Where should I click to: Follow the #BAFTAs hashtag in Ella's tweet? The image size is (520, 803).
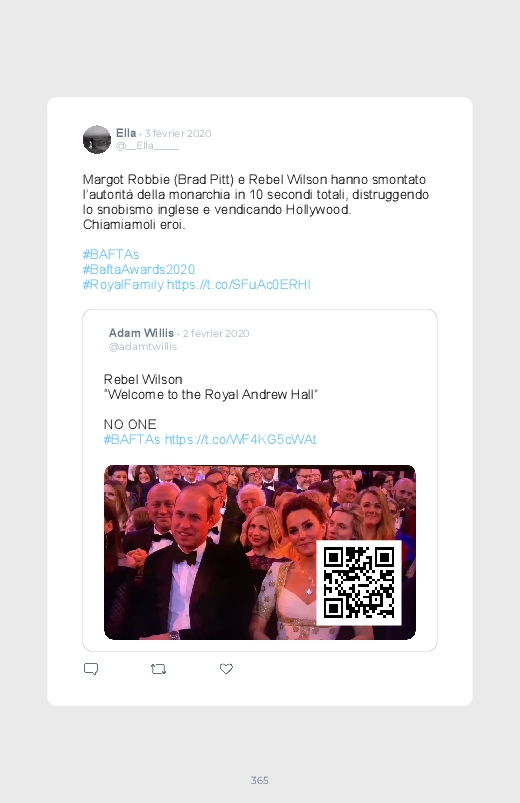111,255
